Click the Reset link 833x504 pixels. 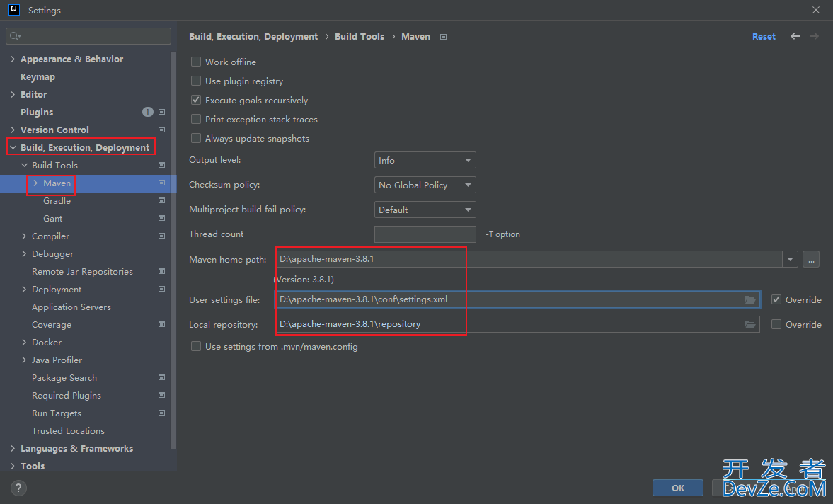point(764,37)
